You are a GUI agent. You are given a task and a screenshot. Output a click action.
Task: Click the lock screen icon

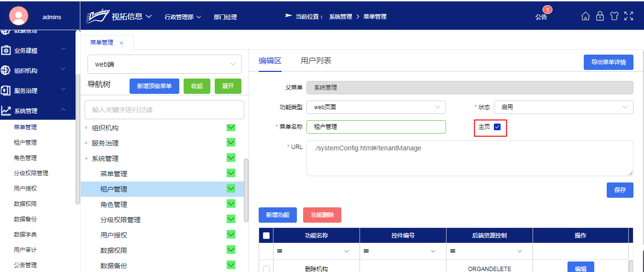600,16
